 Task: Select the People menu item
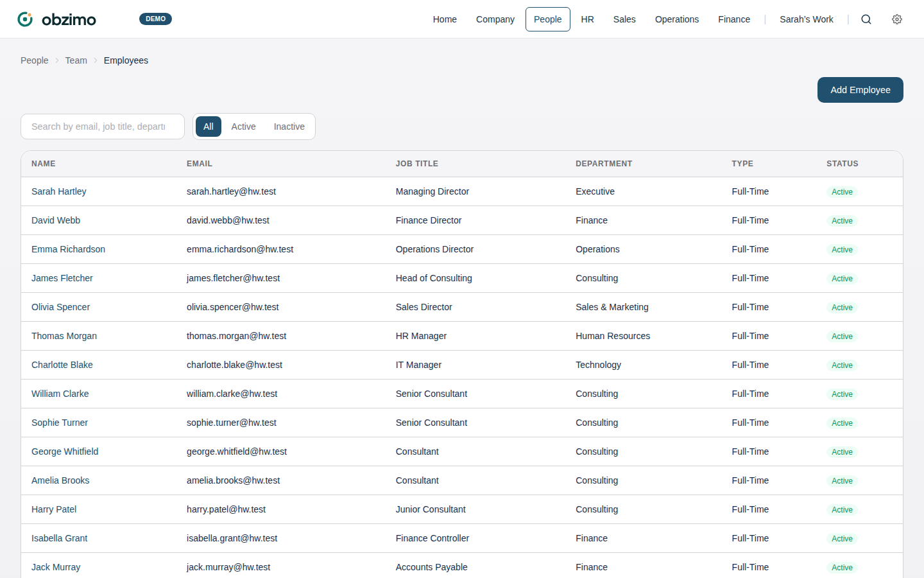(x=548, y=19)
